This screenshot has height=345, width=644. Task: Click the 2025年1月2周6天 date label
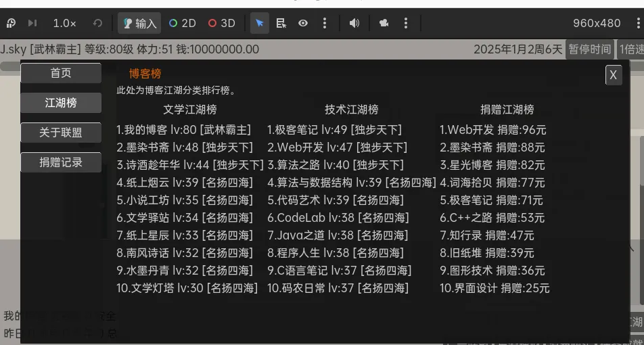pos(518,49)
